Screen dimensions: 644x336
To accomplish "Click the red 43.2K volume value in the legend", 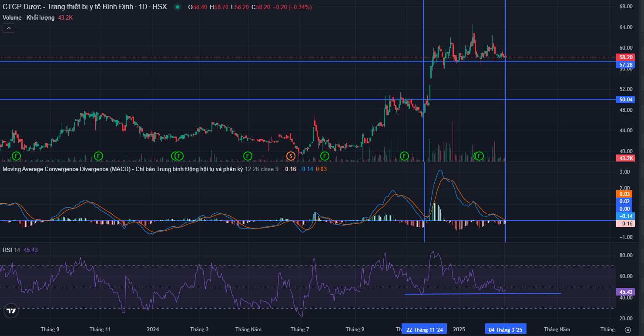I will click(x=65, y=18).
